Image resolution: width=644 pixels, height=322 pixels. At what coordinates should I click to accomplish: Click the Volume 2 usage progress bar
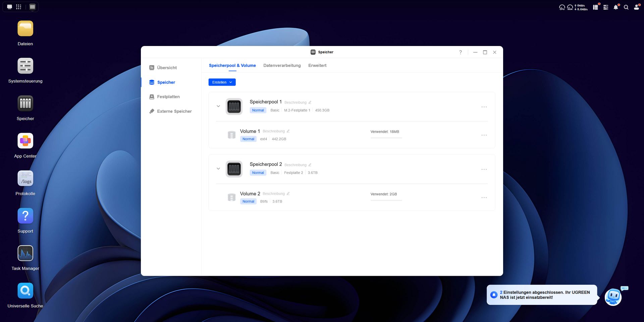(x=386, y=200)
